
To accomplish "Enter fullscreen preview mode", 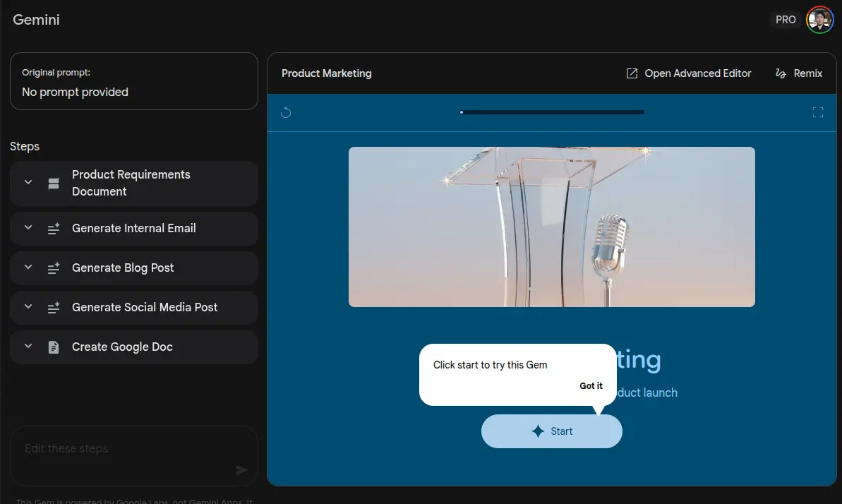I will (x=817, y=112).
